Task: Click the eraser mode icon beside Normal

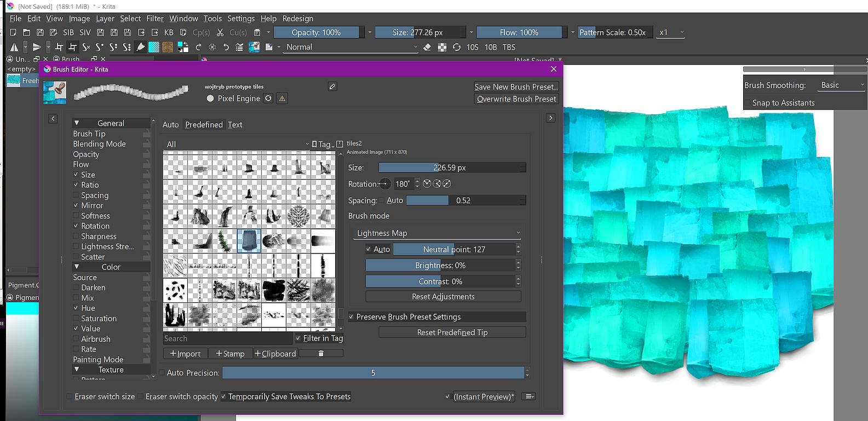Action: 428,47
